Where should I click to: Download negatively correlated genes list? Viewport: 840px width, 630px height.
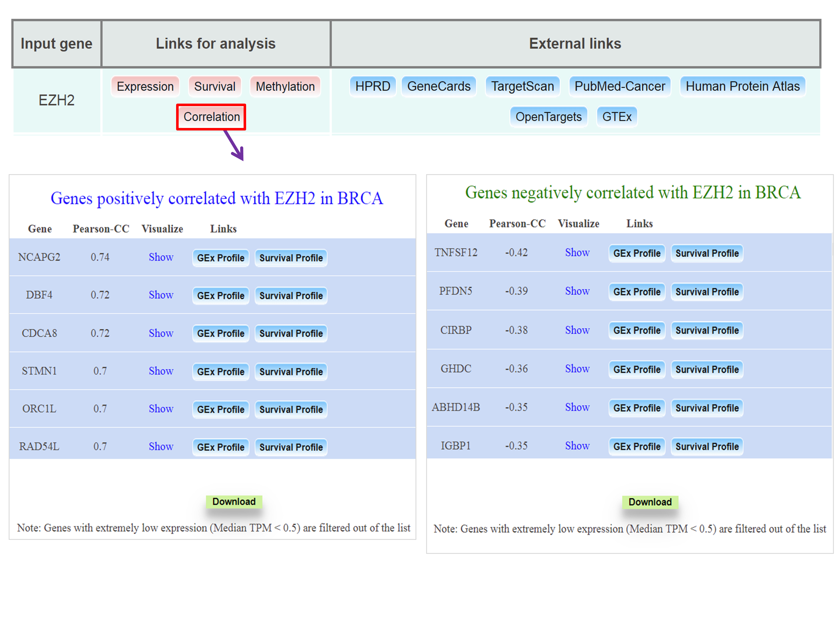click(x=650, y=502)
